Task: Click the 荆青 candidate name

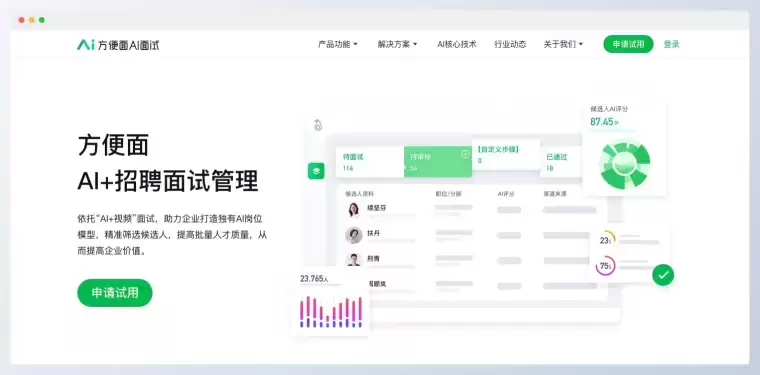Action: click(374, 259)
